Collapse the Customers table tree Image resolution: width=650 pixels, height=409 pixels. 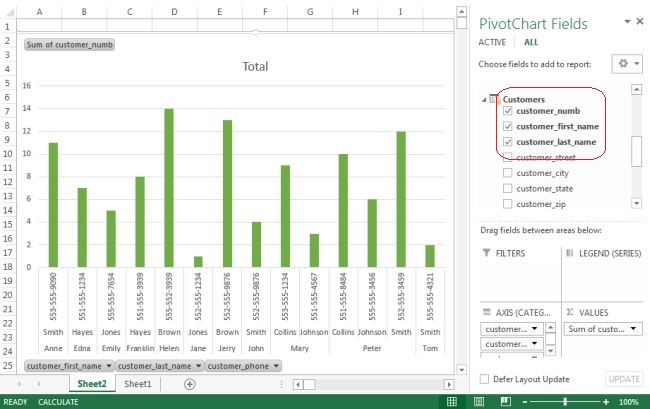pyautogui.click(x=484, y=99)
